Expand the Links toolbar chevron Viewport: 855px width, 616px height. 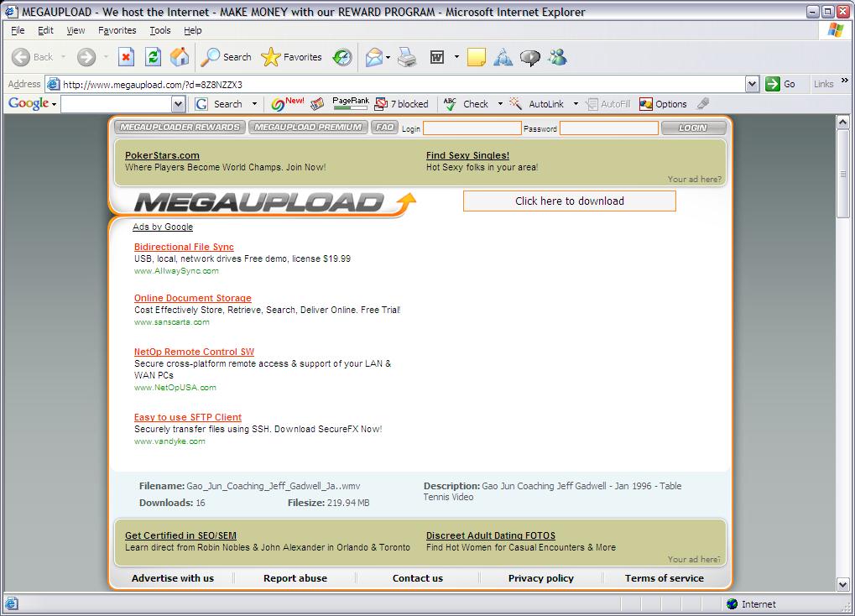(x=845, y=81)
